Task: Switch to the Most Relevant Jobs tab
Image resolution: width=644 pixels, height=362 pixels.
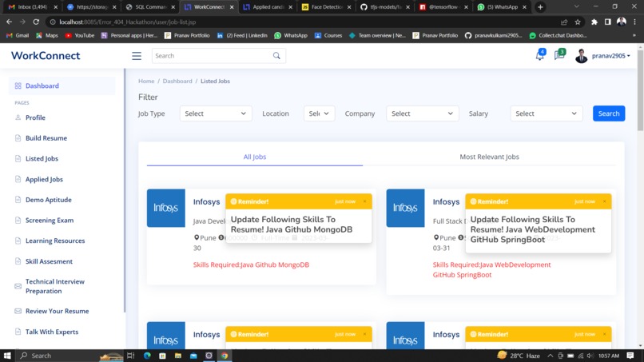Action: pyautogui.click(x=489, y=157)
